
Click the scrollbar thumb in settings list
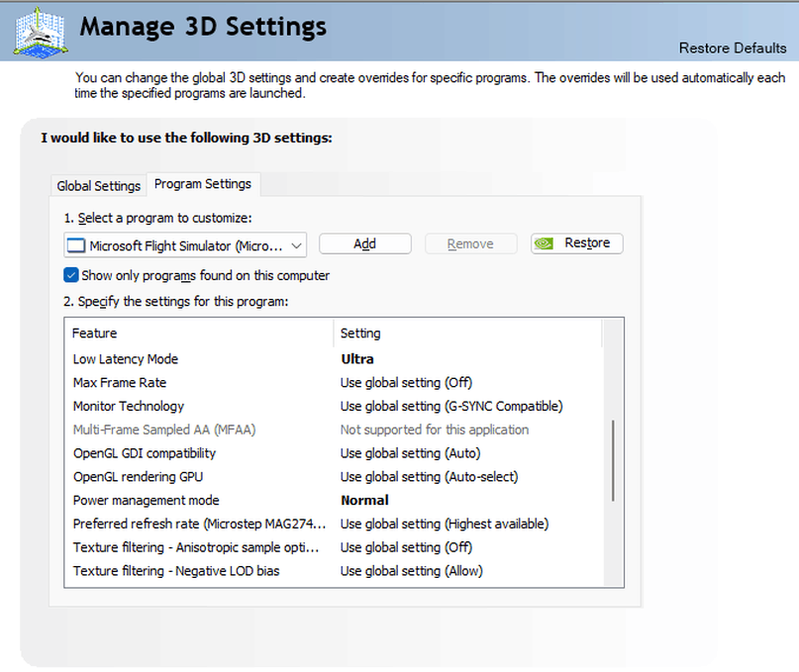pos(613,460)
